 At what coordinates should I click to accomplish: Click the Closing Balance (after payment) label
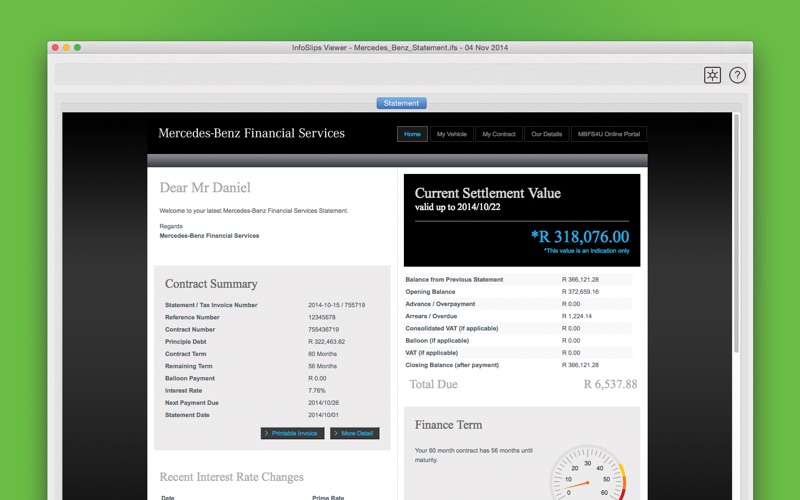(x=452, y=365)
